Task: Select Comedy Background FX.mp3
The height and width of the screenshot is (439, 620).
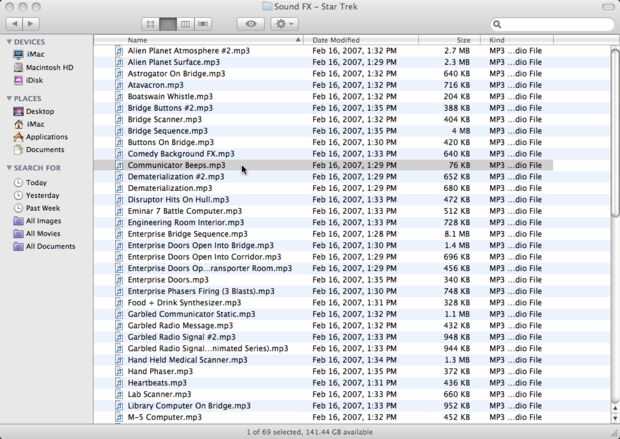Action: (x=181, y=154)
